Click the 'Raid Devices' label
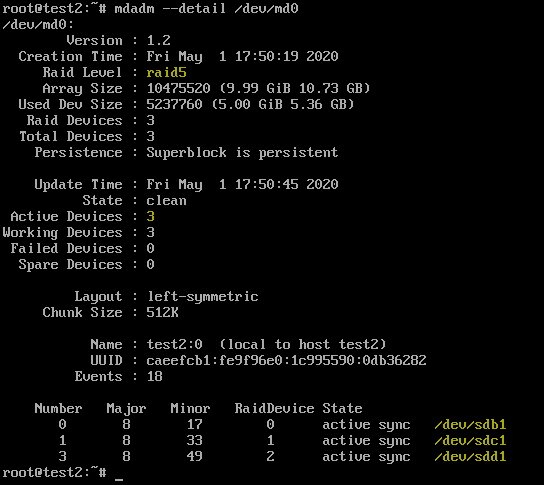 coord(75,120)
